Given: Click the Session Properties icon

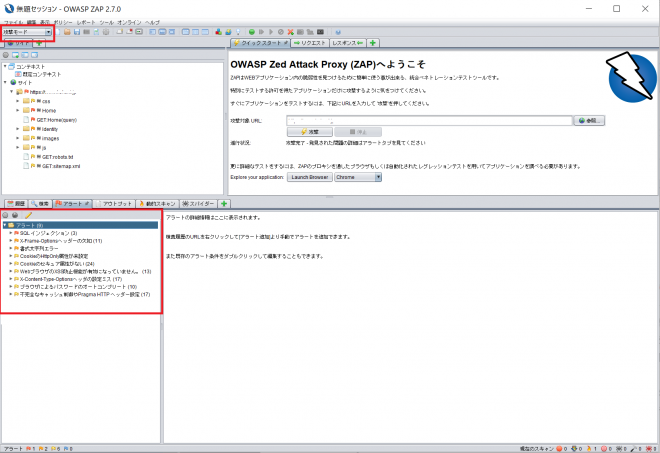Looking at the screenshot, I should (x=96, y=32).
